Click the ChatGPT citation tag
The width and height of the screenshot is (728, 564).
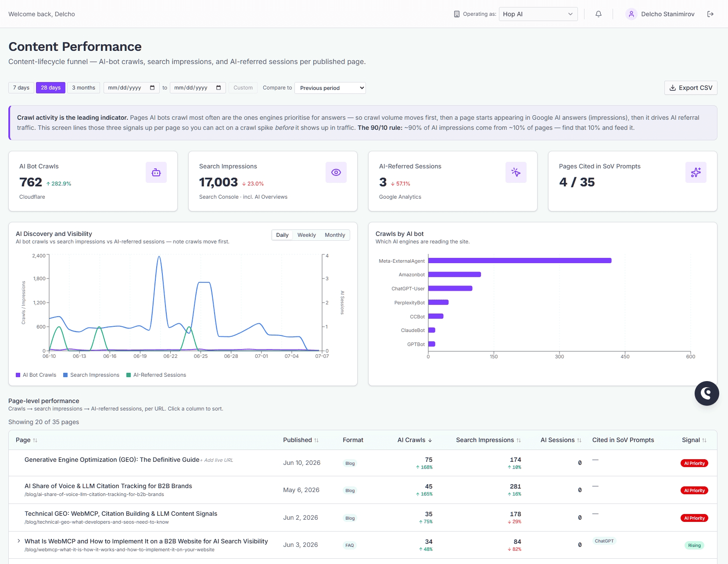604,541
